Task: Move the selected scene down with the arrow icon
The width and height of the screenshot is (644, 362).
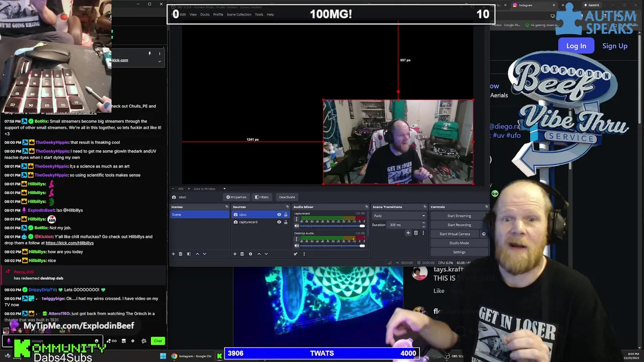Action: click(x=204, y=254)
